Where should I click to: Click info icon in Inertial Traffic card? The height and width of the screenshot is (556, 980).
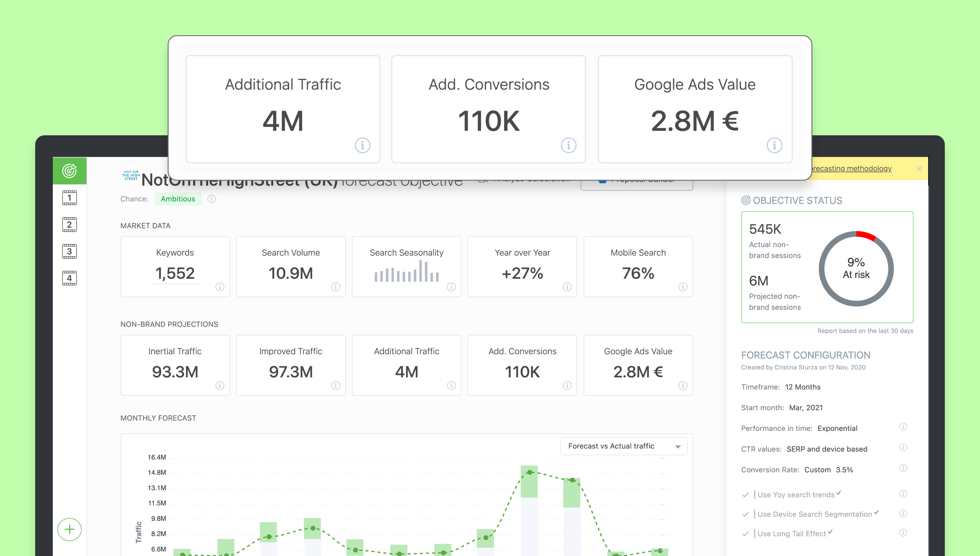pyautogui.click(x=220, y=385)
